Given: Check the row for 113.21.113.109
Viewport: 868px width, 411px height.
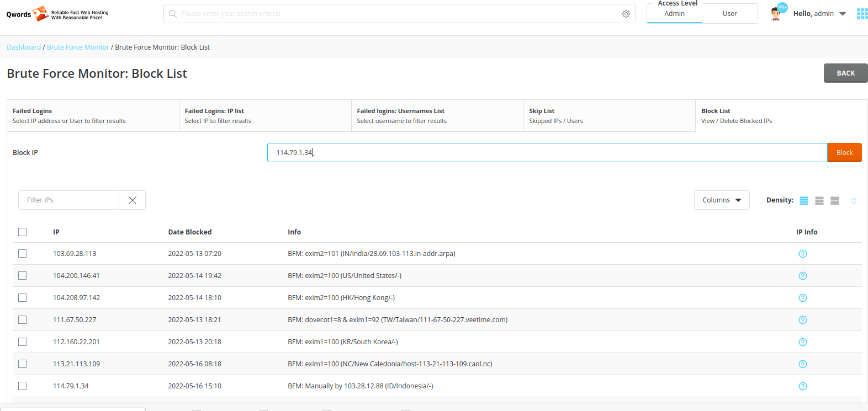Looking at the screenshot, I should (23, 364).
